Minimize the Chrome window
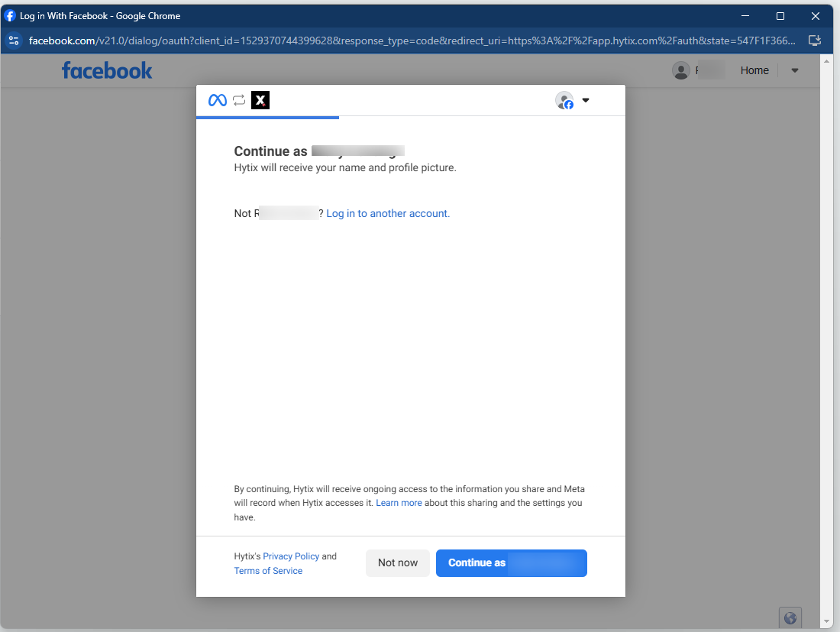Screen dimensions: 840x632 (745, 16)
